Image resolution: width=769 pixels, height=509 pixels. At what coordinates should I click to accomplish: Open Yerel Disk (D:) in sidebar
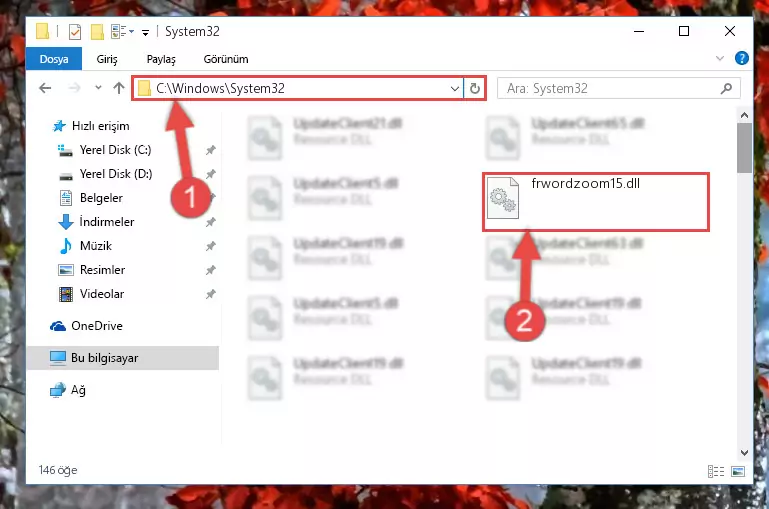[116, 174]
